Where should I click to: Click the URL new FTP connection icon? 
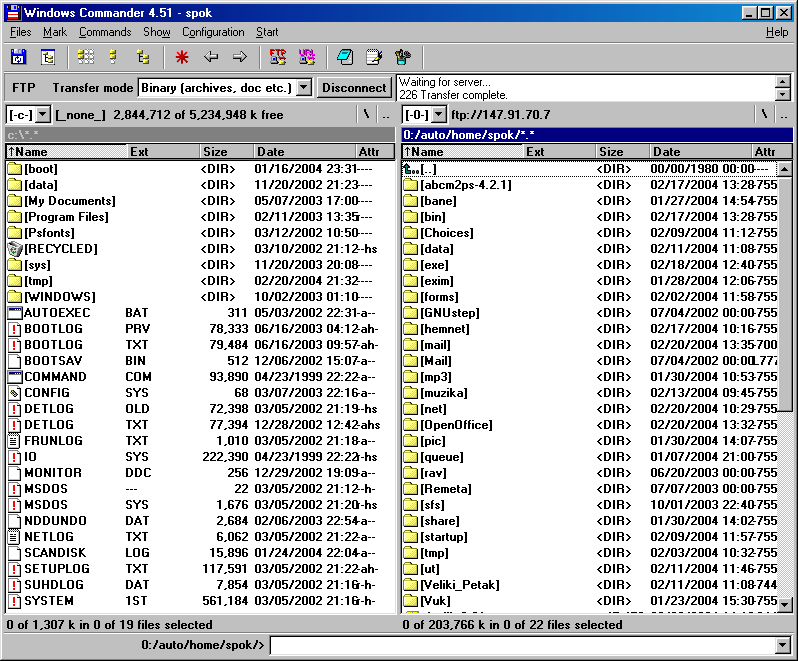[307, 57]
